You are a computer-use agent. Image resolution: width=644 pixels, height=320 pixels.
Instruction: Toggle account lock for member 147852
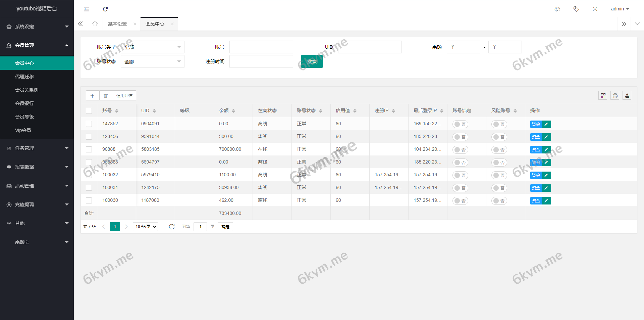(x=460, y=124)
